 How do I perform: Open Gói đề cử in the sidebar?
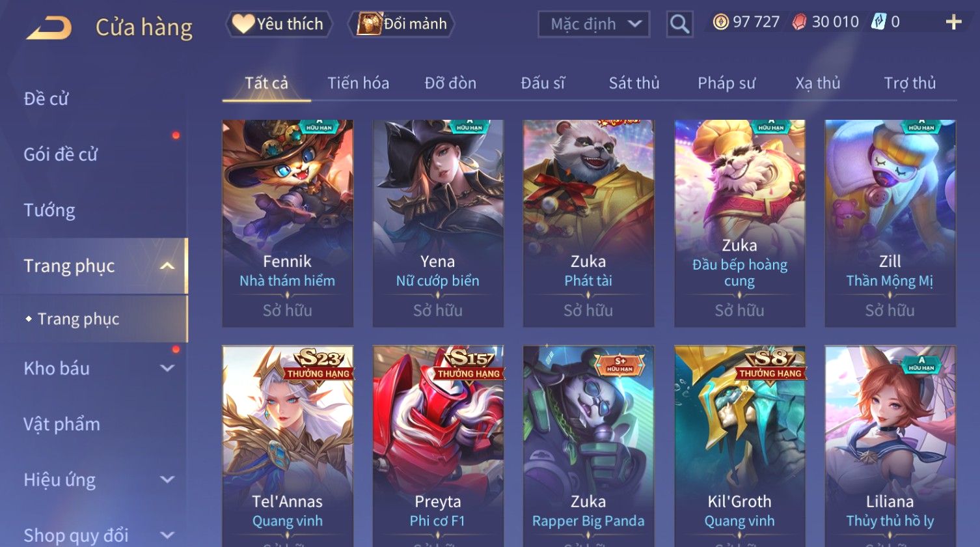(61, 154)
